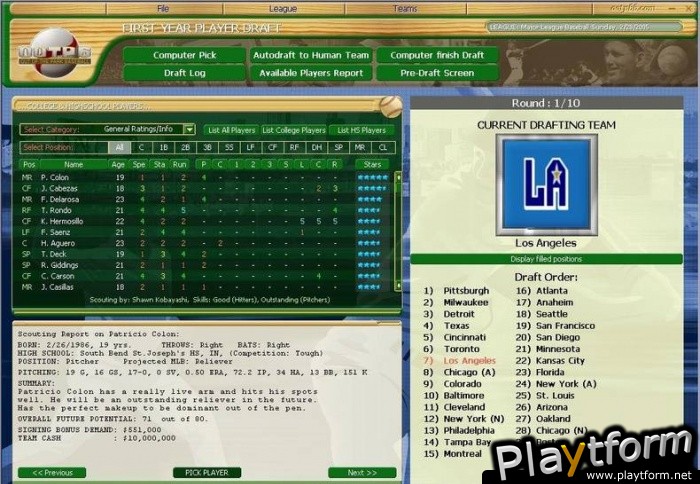Filter by position CF
Viewport: 700px width, 484px height.
pos(272,147)
